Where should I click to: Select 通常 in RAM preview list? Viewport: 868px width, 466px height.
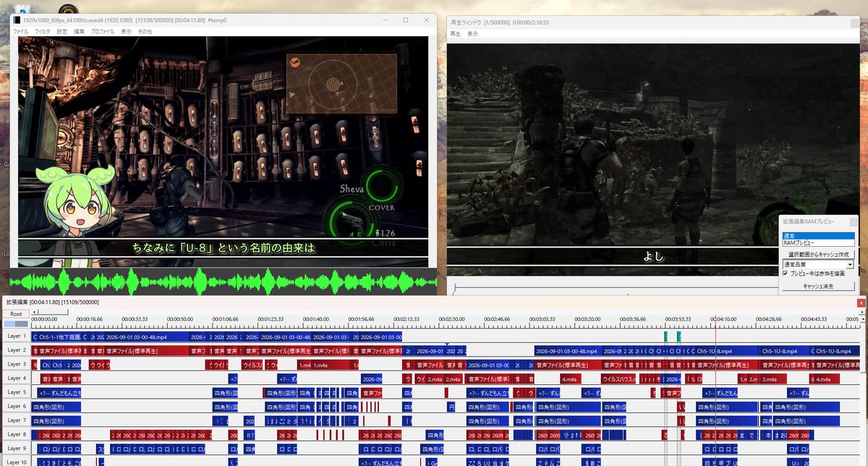[x=818, y=237]
